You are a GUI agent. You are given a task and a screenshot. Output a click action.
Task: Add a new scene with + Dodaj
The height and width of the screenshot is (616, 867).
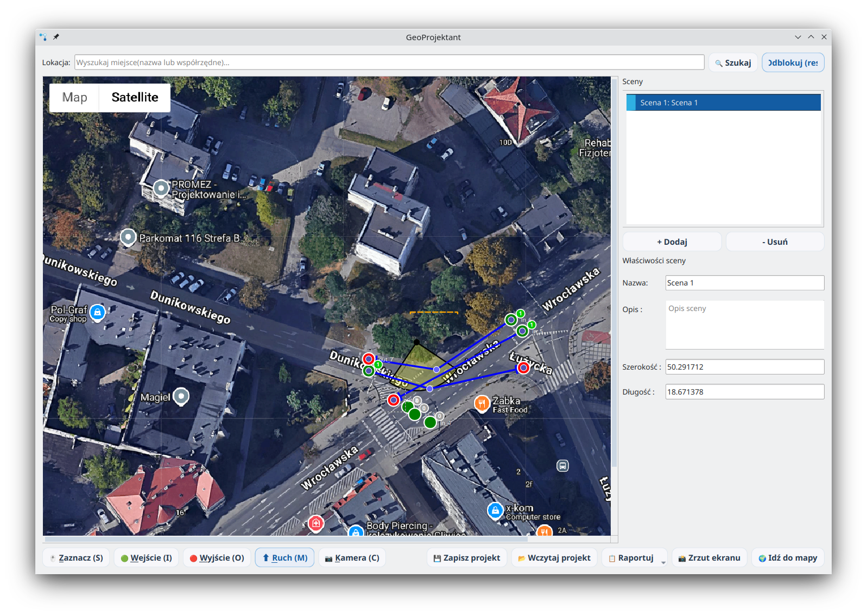click(672, 242)
